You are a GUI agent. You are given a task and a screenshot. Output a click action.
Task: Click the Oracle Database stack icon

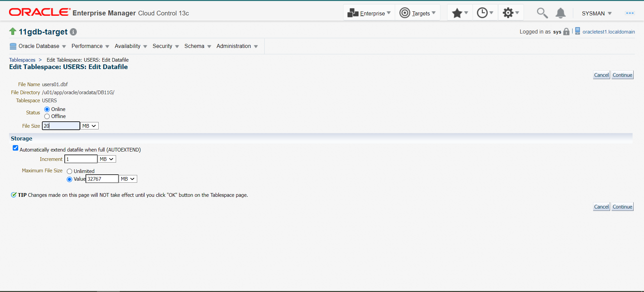coord(13,46)
